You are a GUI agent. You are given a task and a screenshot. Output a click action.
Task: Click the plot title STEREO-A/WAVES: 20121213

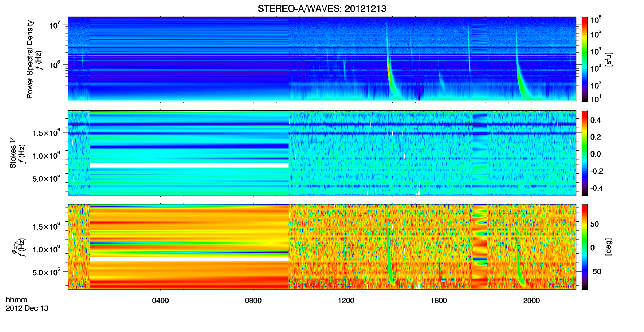(322, 9)
